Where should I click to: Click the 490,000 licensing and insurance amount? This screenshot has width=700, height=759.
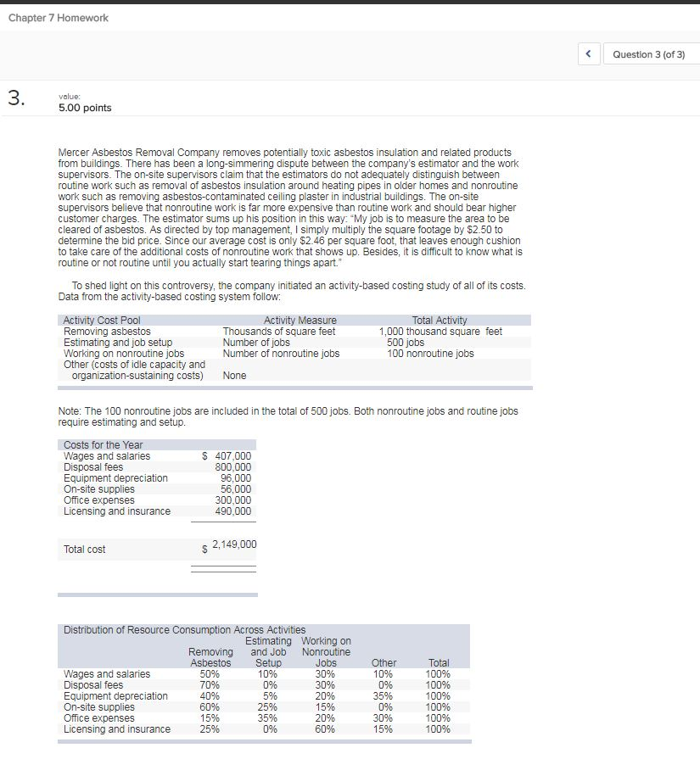coord(233,511)
